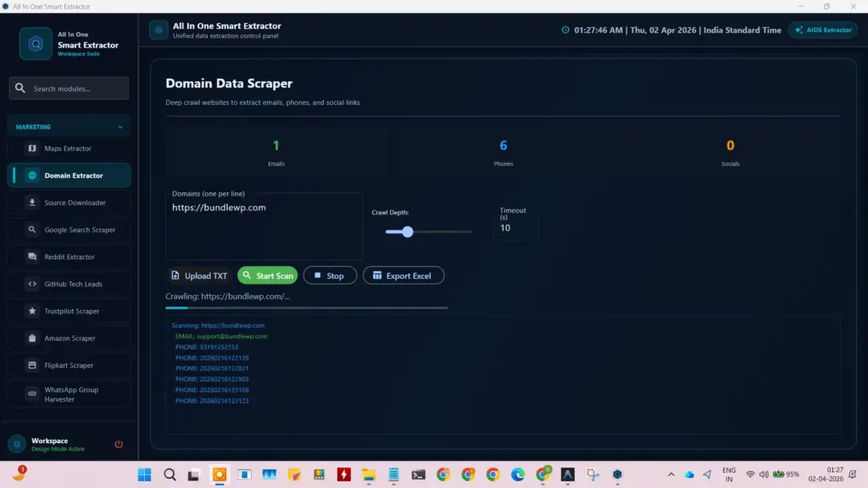Screen dimensions: 868x488
Task: Click the WhatsApp Group Harvester link icon
Action: 32,394
